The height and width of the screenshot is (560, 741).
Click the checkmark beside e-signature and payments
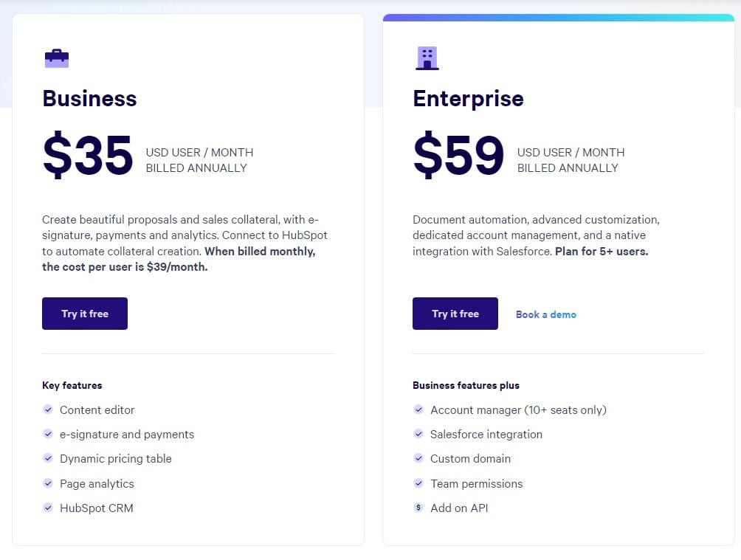click(x=48, y=434)
